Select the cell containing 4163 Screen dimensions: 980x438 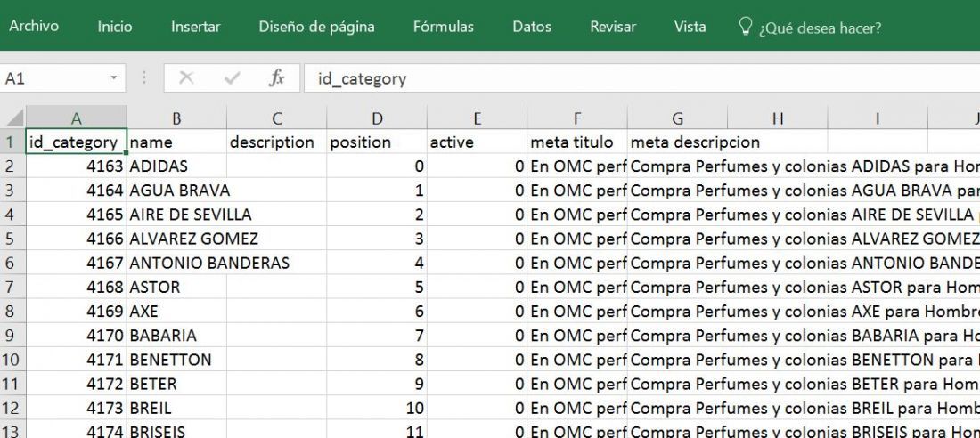coord(77,166)
